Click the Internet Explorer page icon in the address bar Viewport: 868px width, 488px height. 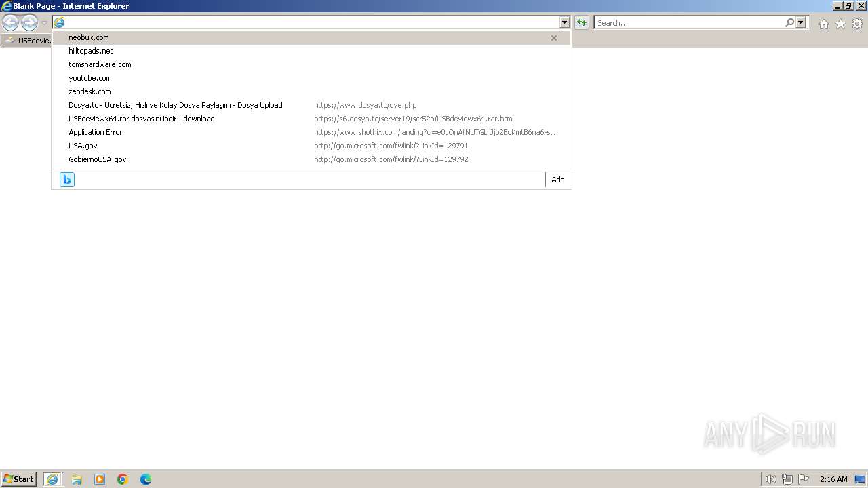pyautogui.click(x=60, y=23)
